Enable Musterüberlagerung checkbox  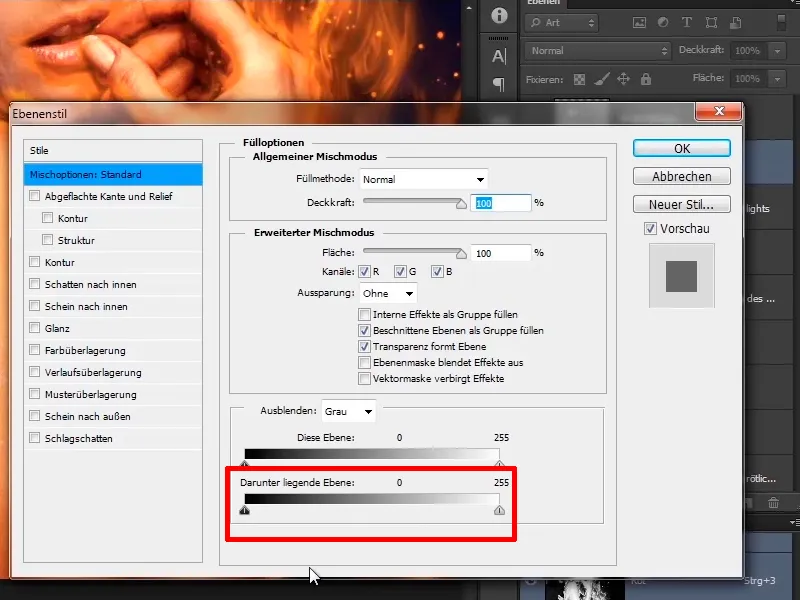tap(35, 393)
